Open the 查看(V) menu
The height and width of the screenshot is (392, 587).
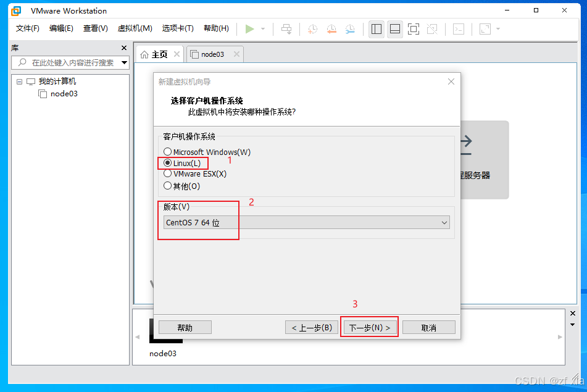(96, 28)
